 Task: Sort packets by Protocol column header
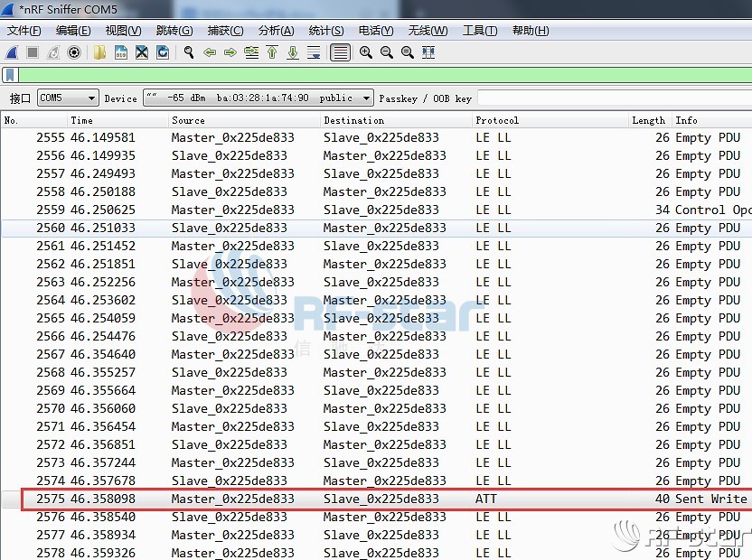(x=497, y=120)
